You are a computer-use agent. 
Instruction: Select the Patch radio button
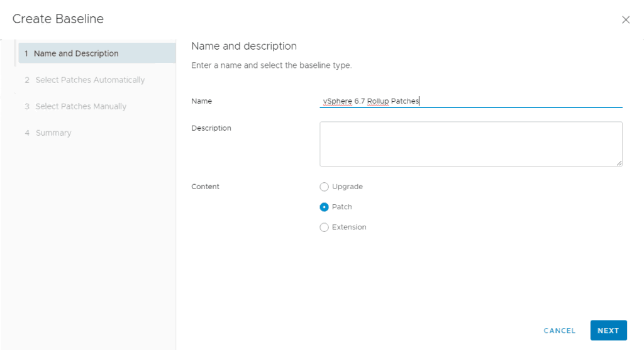coord(325,207)
